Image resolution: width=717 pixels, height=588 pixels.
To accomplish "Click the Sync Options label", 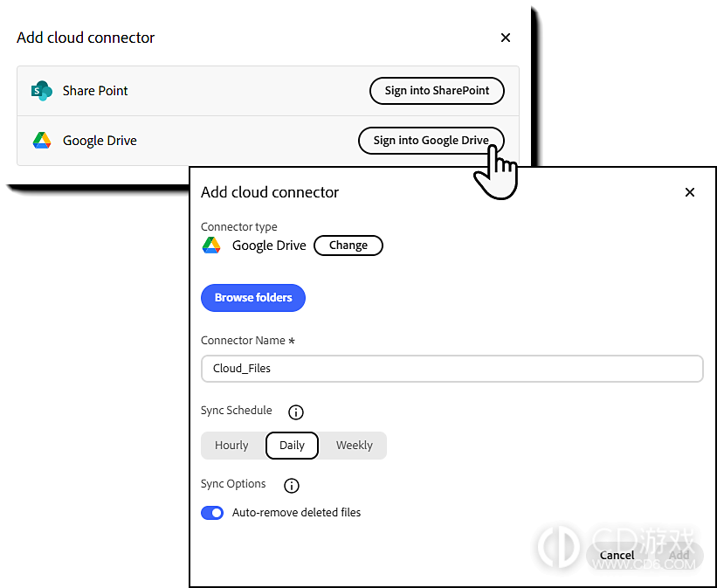I will click(x=233, y=484).
